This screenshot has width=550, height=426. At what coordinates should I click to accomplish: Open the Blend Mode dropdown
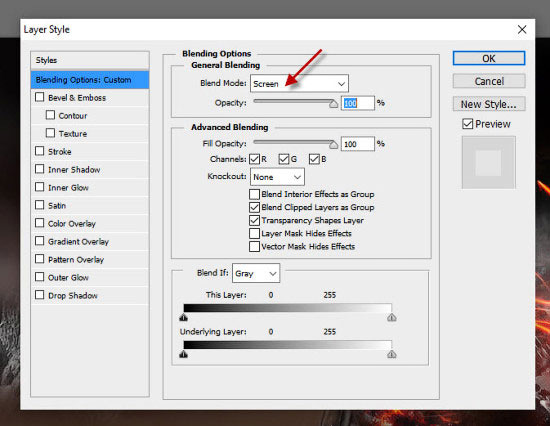(299, 84)
